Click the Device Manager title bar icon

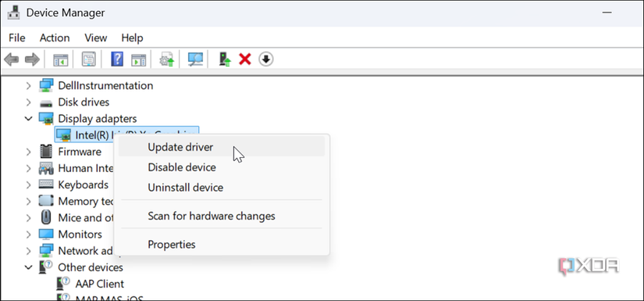coord(13,13)
